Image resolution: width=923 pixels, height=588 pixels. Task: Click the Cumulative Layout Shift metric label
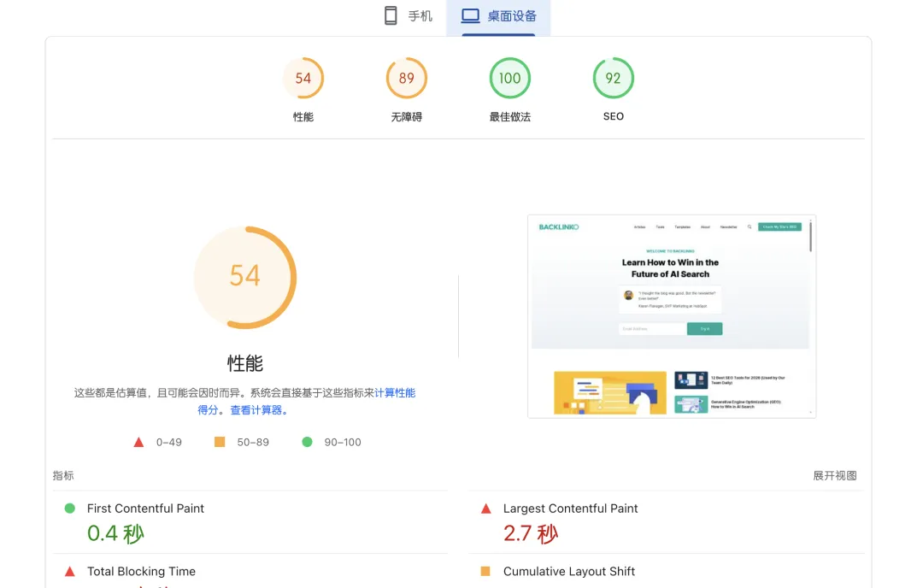(x=568, y=571)
